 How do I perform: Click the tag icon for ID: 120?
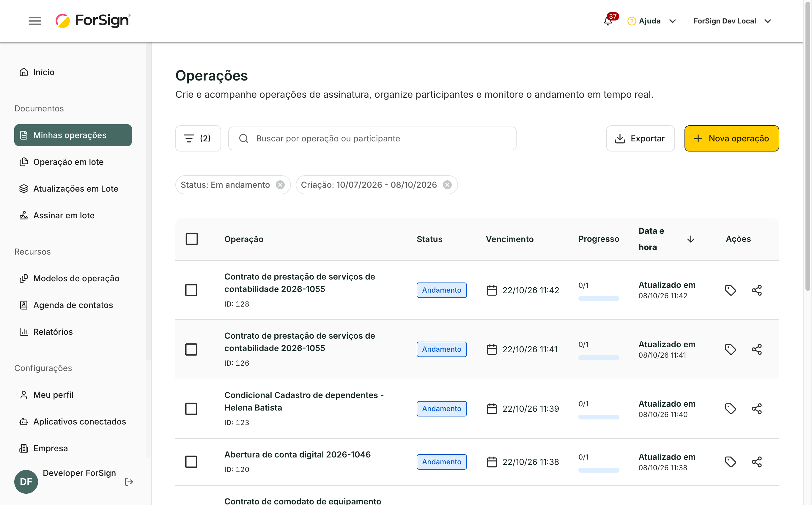[730, 462]
